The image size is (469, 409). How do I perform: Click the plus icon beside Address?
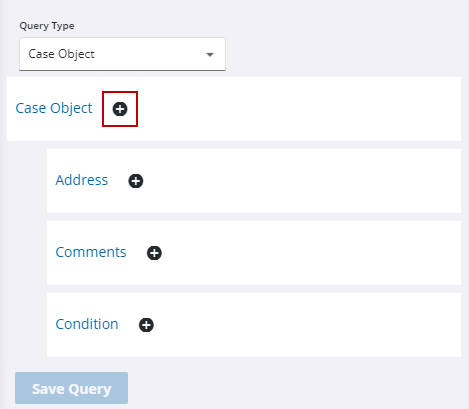click(136, 181)
